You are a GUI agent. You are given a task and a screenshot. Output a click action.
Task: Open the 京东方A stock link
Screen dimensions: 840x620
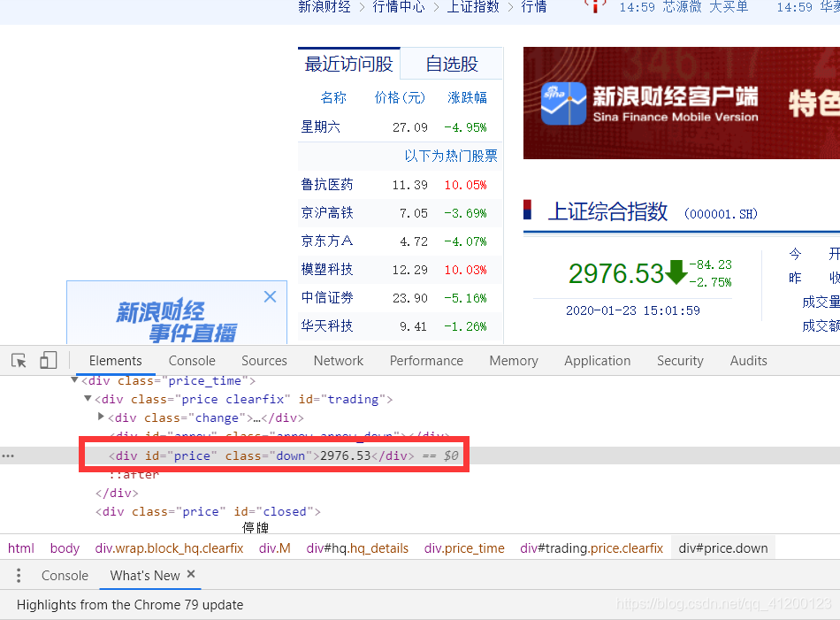click(x=327, y=241)
